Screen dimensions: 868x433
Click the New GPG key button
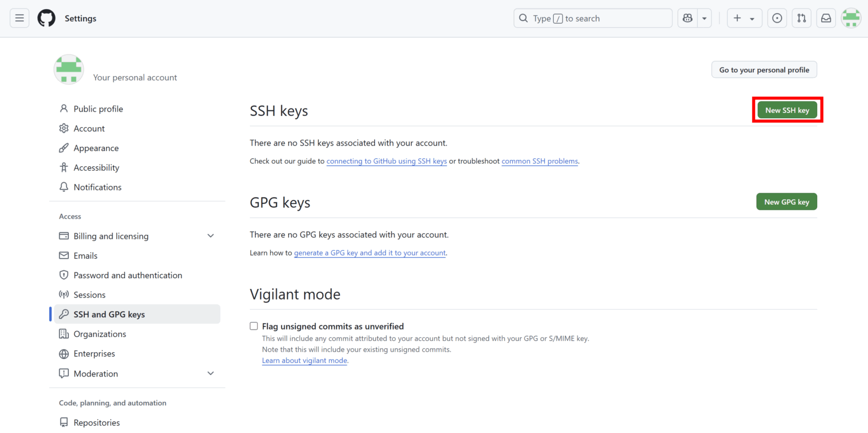coord(787,201)
